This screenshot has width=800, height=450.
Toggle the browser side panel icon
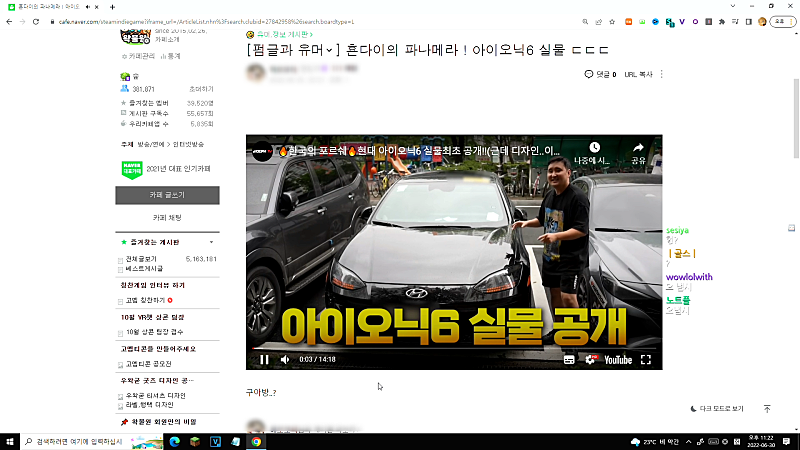pos(748,22)
